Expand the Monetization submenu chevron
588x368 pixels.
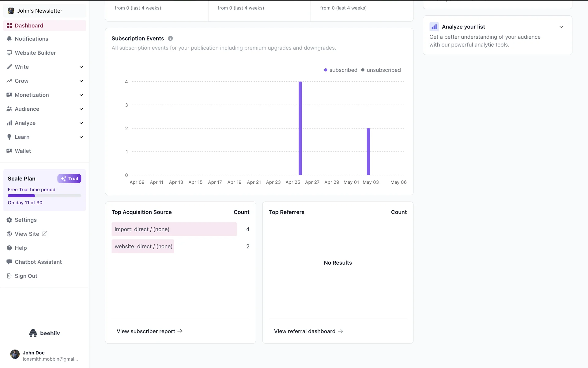coord(81,95)
